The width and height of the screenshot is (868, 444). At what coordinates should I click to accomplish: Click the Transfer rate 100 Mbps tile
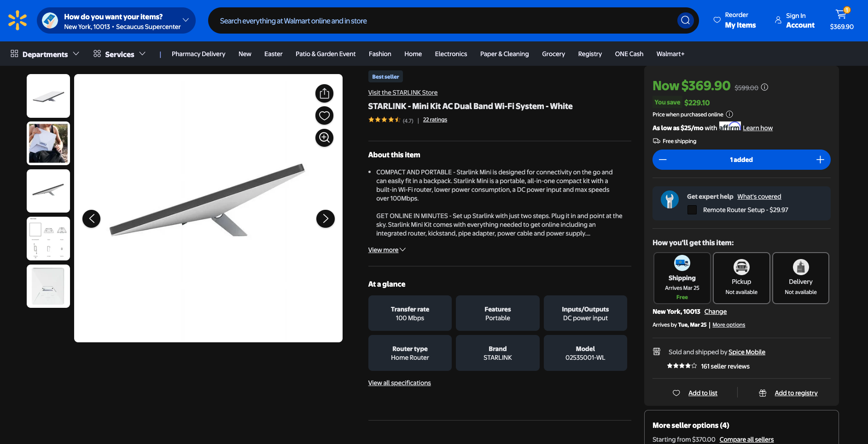[410, 313]
